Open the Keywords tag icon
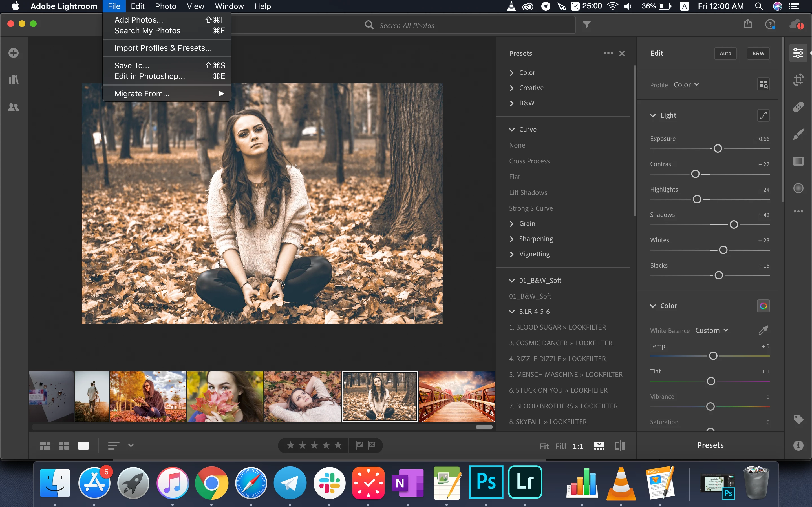 coord(798,419)
